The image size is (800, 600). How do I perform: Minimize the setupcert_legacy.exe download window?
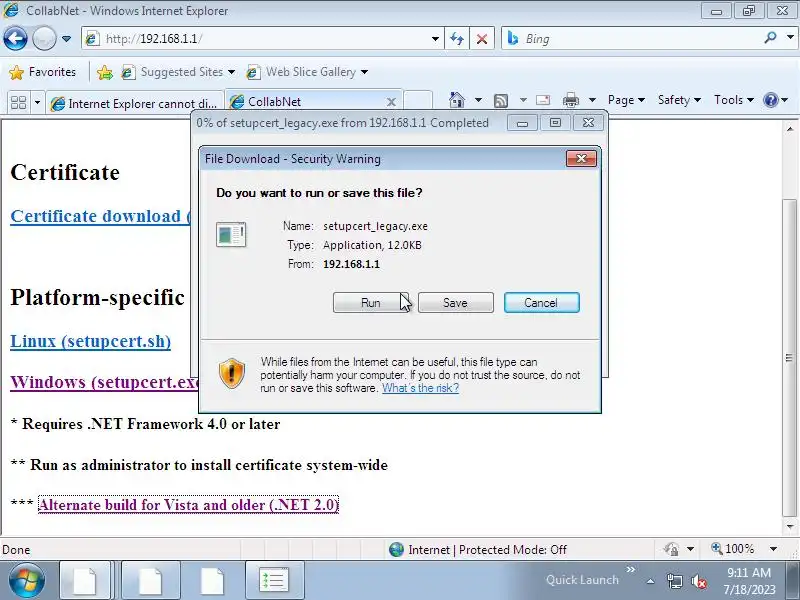tap(522, 123)
